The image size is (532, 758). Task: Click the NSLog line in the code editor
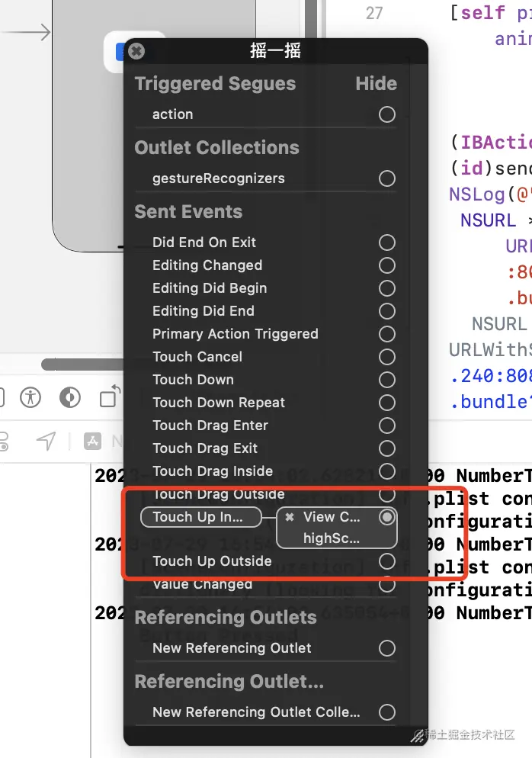click(490, 194)
